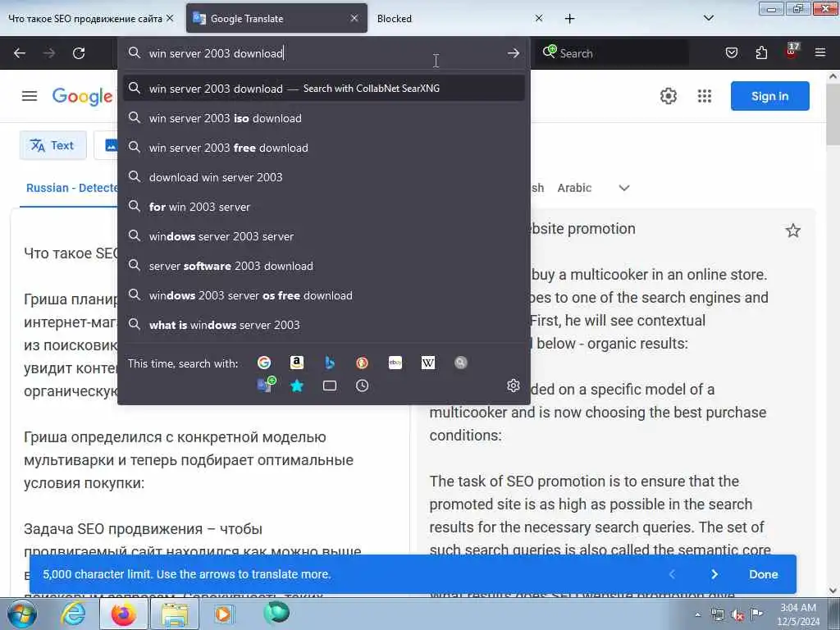Search history using the clock icon
The height and width of the screenshot is (630, 840).
362,386
